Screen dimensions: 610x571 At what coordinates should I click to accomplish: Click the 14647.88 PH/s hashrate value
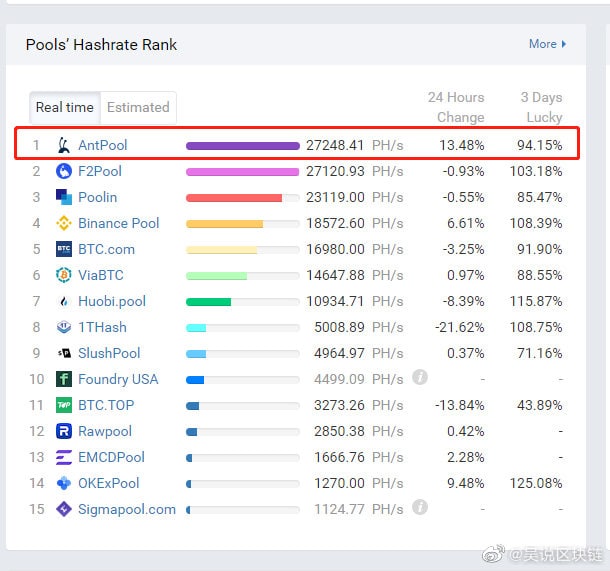click(x=355, y=275)
